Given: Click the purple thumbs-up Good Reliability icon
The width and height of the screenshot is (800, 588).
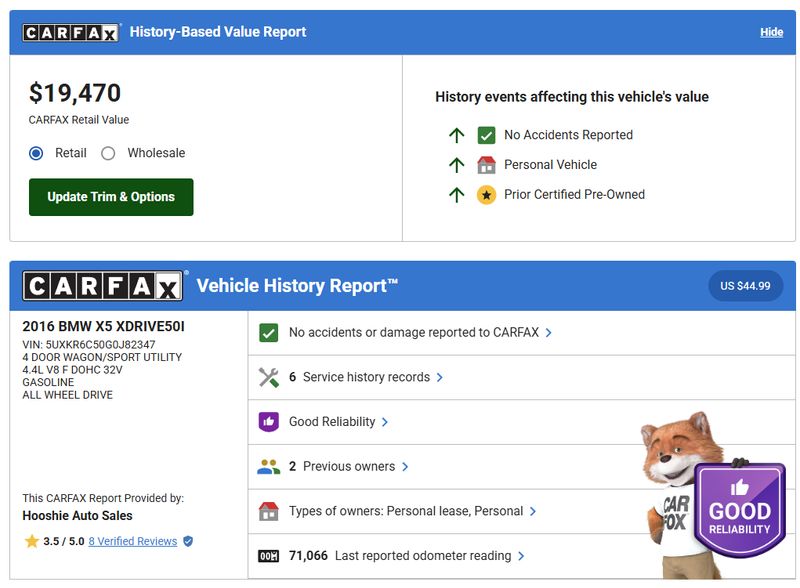Looking at the screenshot, I should [x=268, y=422].
